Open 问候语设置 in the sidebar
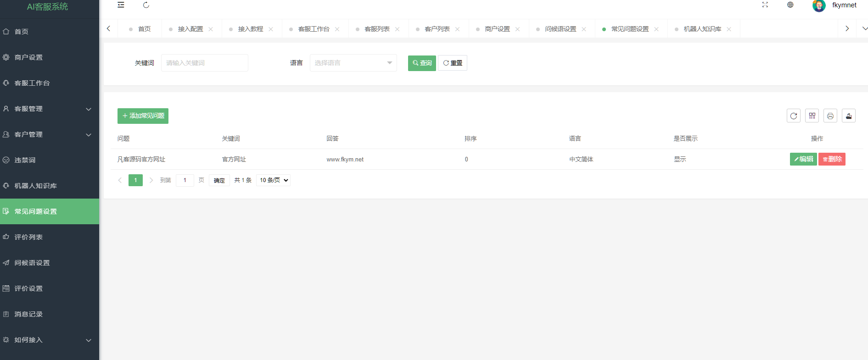Screen dimensions: 868x360 50,263
